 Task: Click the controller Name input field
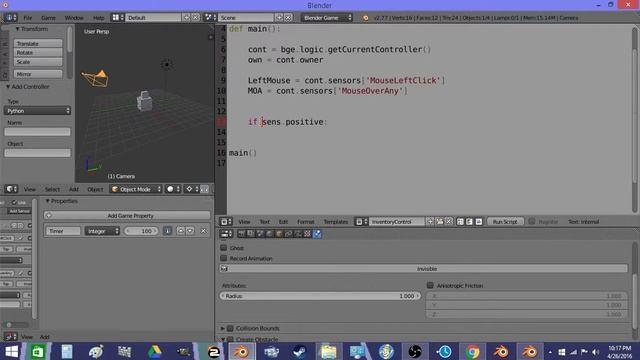coord(37,132)
